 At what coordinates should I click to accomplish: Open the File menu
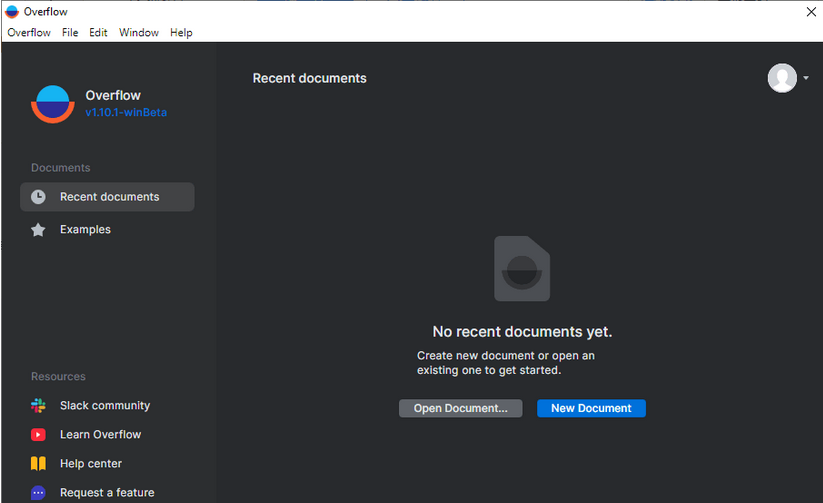[x=70, y=33]
